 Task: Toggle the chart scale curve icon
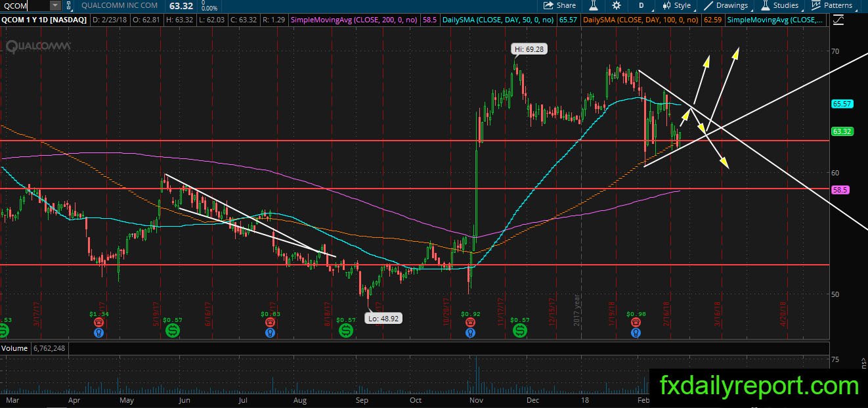pos(838,20)
